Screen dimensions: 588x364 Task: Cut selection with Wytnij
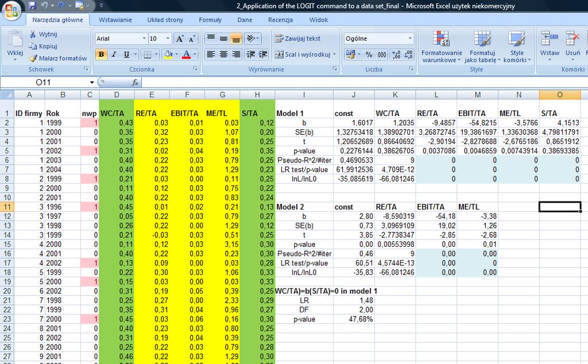(43, 34)
